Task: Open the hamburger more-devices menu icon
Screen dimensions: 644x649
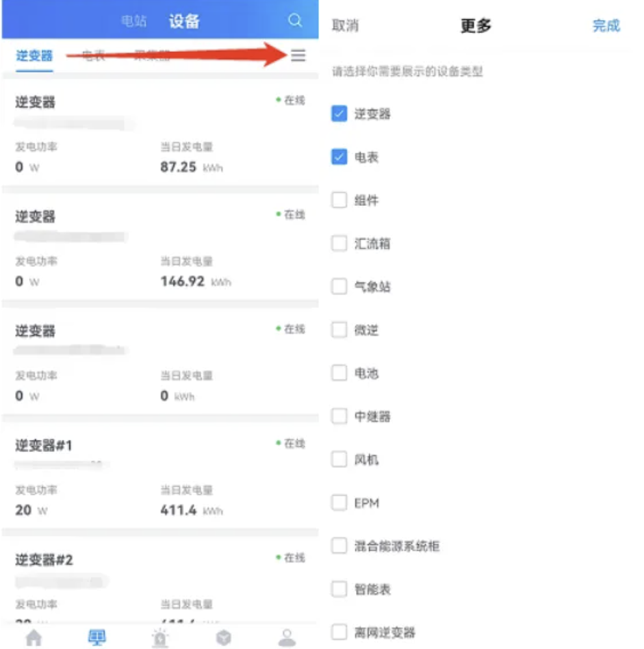Action: [298, 55]
